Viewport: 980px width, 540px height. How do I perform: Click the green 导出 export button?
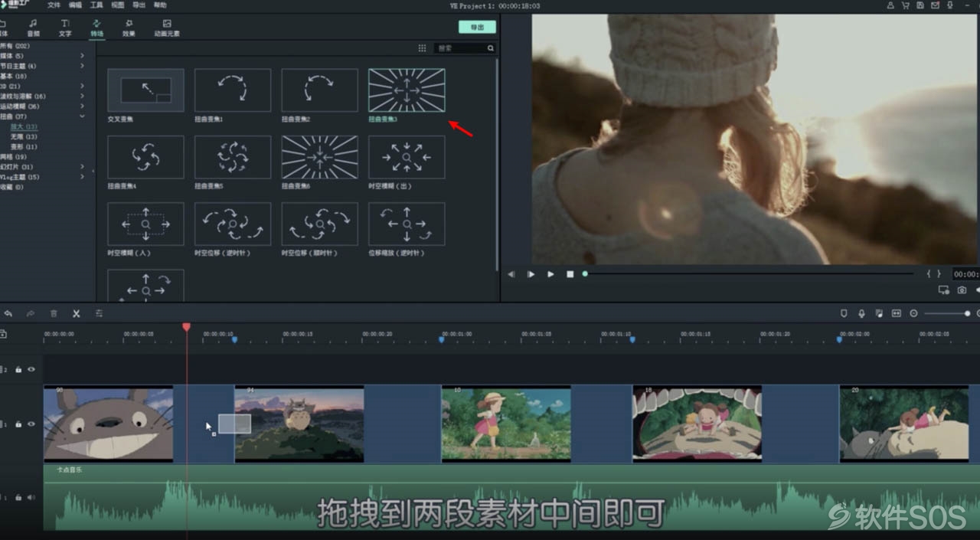(477, 27)
